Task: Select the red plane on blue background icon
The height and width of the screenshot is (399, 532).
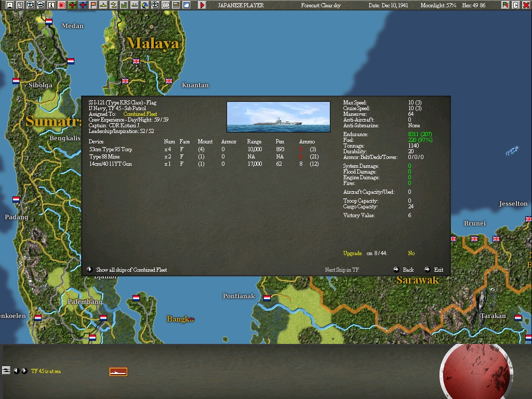Action: [83, 5]
